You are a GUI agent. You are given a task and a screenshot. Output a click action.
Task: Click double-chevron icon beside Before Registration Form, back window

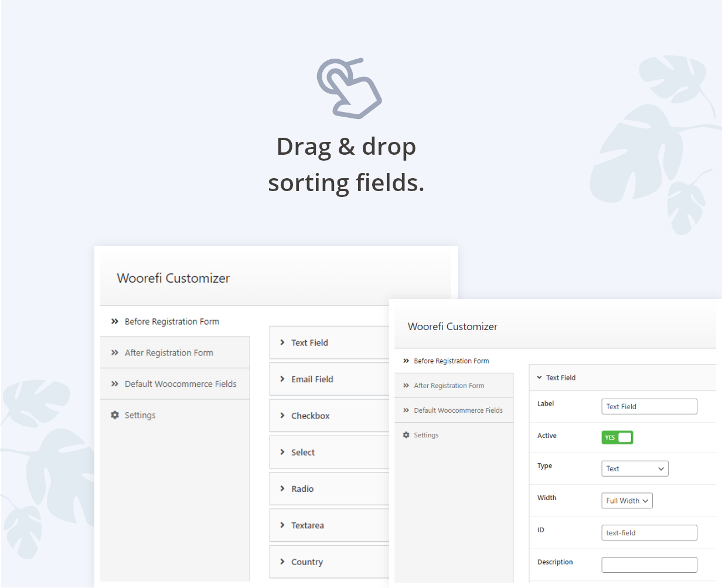(115, 321)
